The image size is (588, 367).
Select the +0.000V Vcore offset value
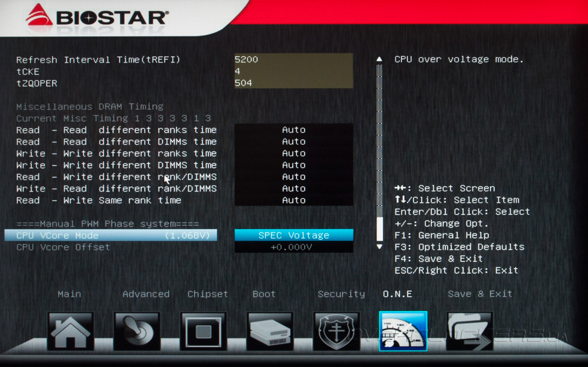click(294, 247)
